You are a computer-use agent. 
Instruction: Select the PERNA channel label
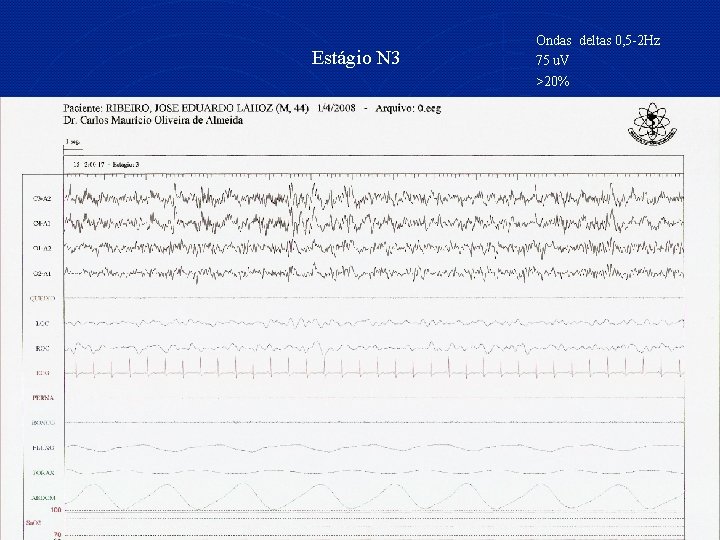(43, 398)
